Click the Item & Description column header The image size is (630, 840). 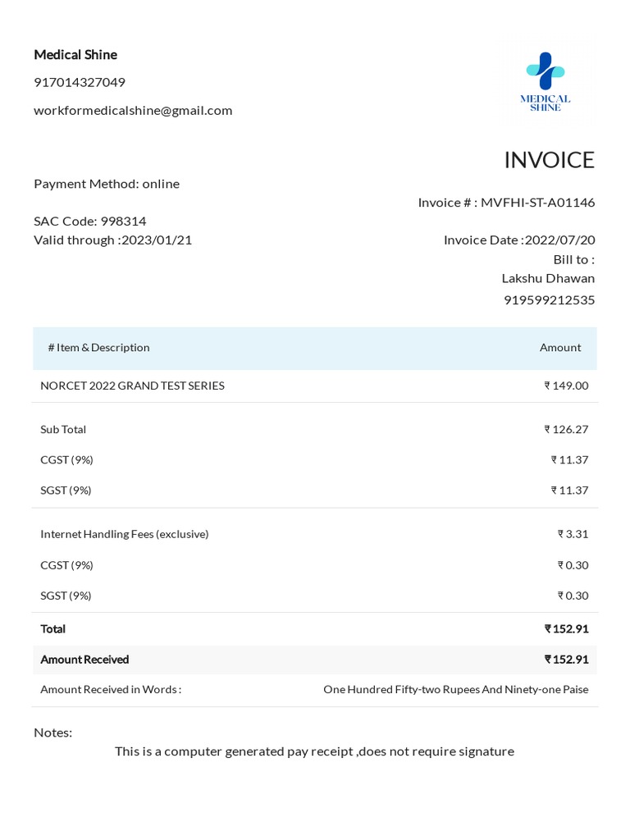(99, 348)
